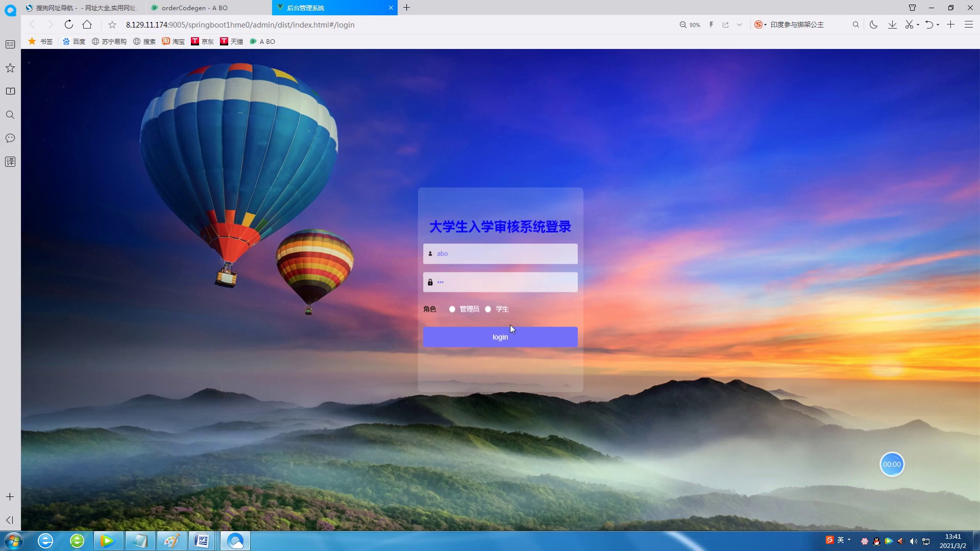This screenshot has height=551, width=980.
Task: Open downloads icon in toolbar
Action: 892,24
